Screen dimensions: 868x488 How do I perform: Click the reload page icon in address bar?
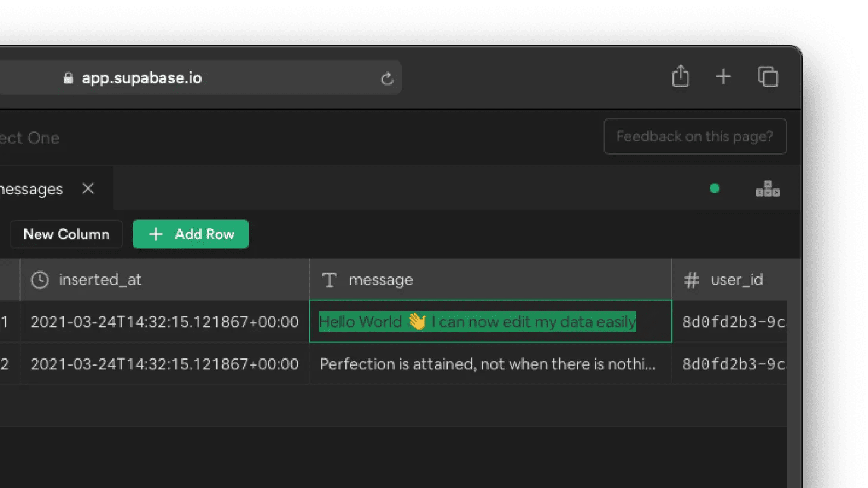[x=387, y=78]
